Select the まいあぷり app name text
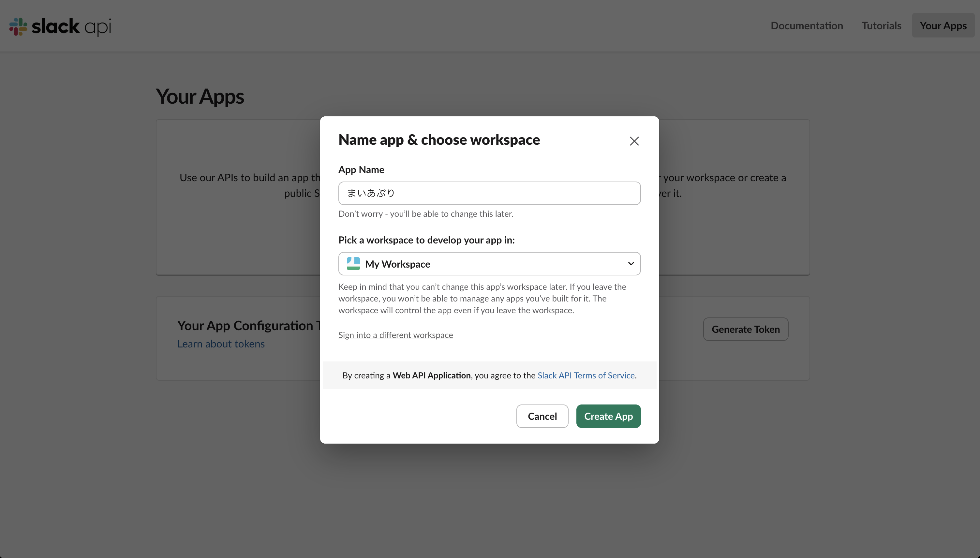 [370, 193]
